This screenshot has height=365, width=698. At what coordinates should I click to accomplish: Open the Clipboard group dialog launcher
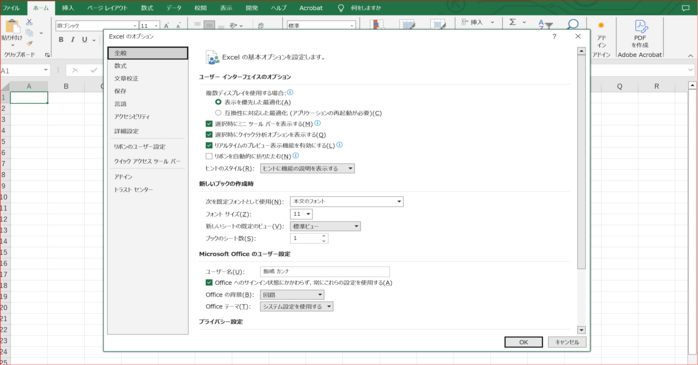tap(47, 55)
